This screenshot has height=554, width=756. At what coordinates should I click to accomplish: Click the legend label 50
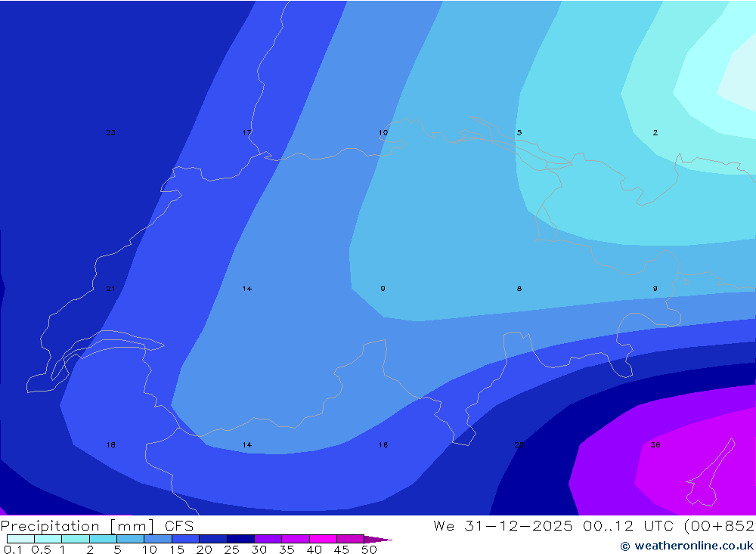coord(369,549)
